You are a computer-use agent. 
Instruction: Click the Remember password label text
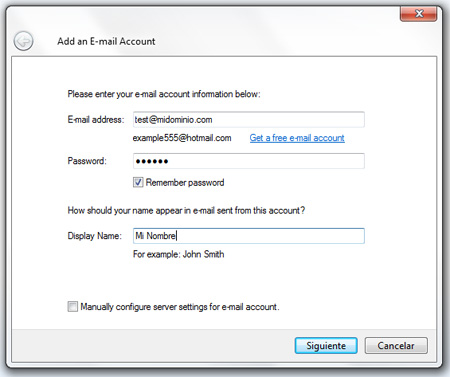(185, 182)
